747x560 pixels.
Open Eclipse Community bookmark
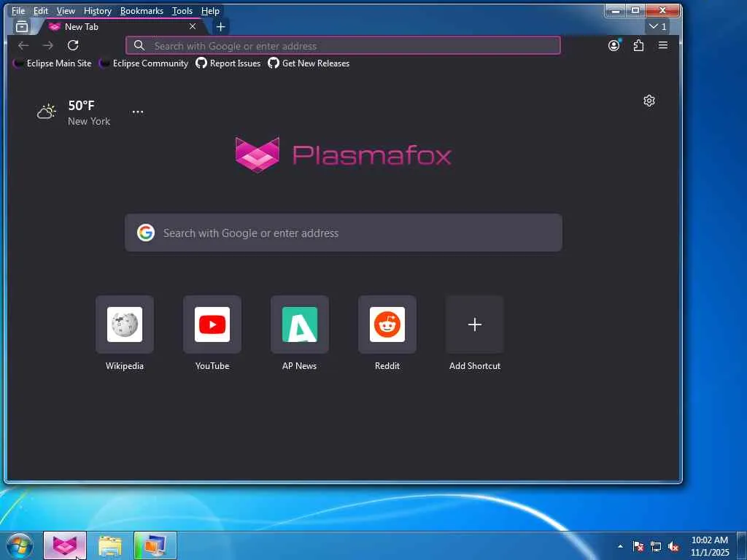point(144,63)
